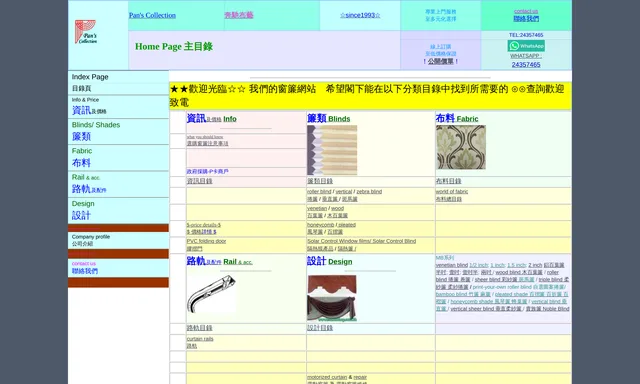Open the ☆since1993☆ link
The height and width of the screenshot is (384, 640).
point(360,15)
